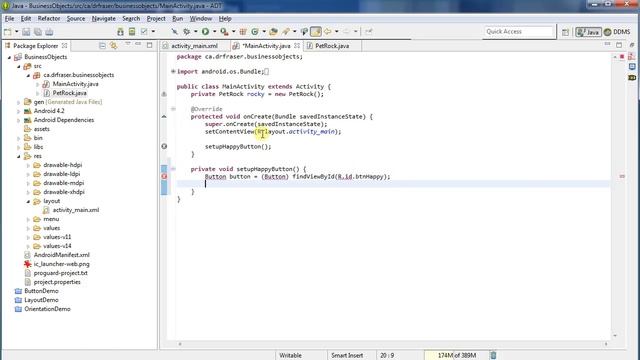Open the Refactor menu
This screenshot has width=640, height=360.
[49, 19]
